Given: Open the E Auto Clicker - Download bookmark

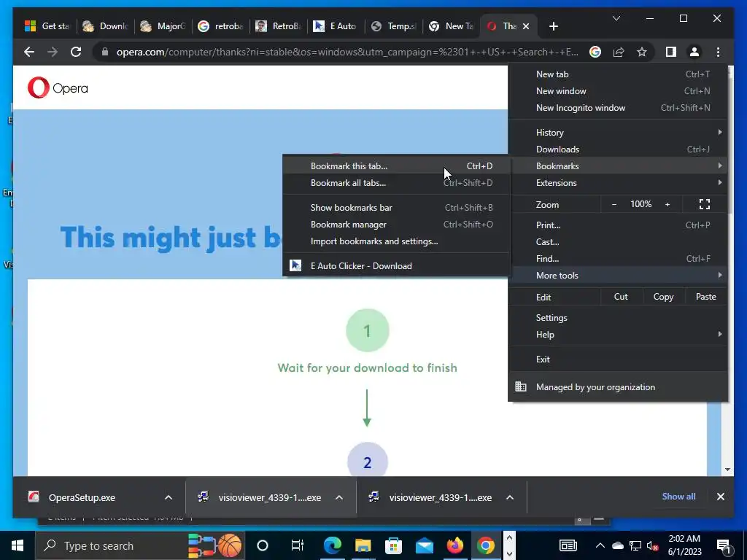Looking at the screenshot, I should coord(396,265).
